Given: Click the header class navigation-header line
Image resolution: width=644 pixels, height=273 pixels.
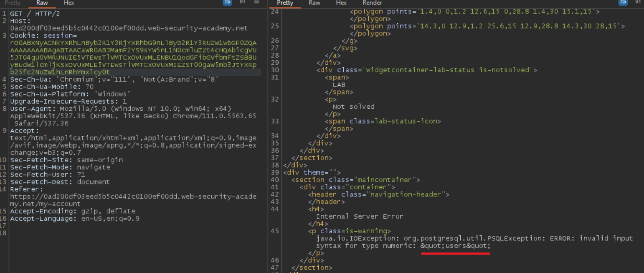Looking at the screenshot, I should 379,194.
